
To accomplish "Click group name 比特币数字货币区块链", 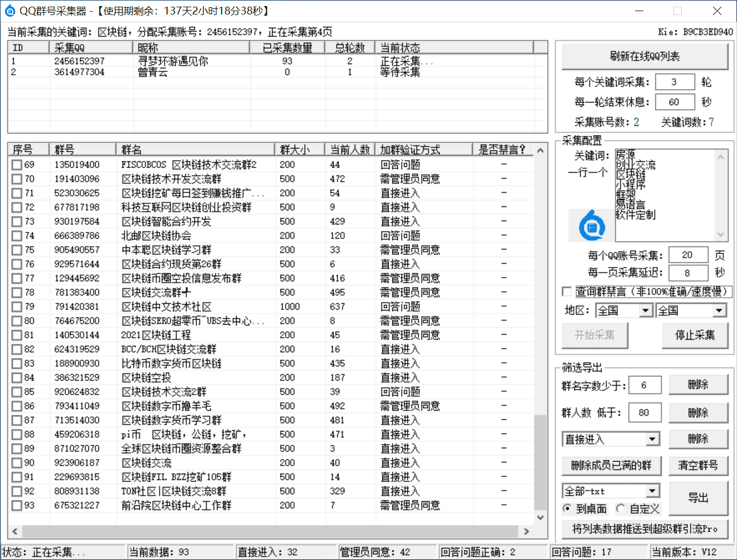I will (171, 363).
